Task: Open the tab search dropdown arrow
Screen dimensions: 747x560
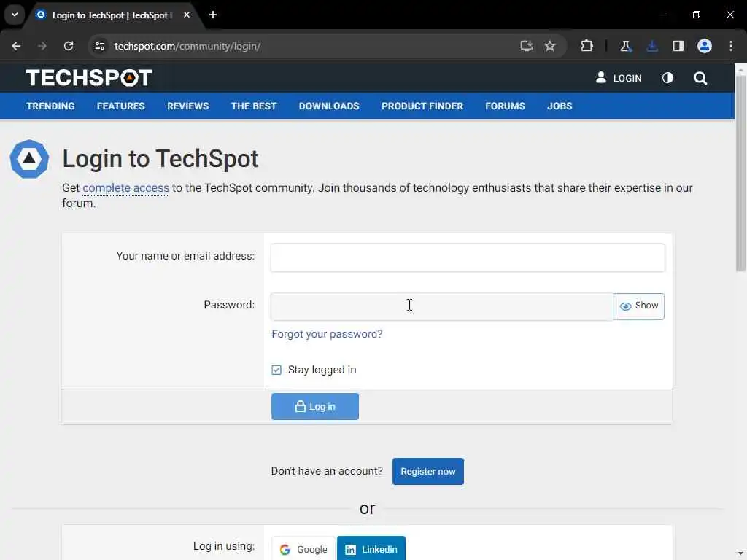Action: point(15,15)
